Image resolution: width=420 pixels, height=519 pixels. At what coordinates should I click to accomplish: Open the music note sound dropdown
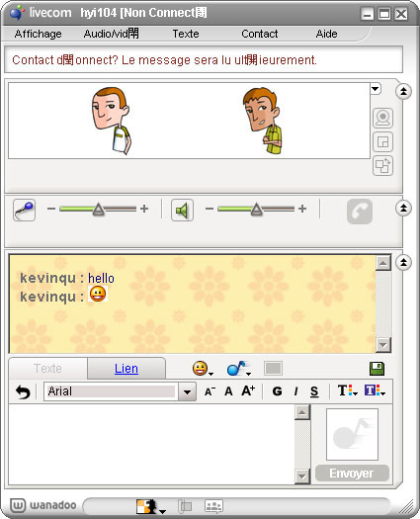[x=238, y=369]
